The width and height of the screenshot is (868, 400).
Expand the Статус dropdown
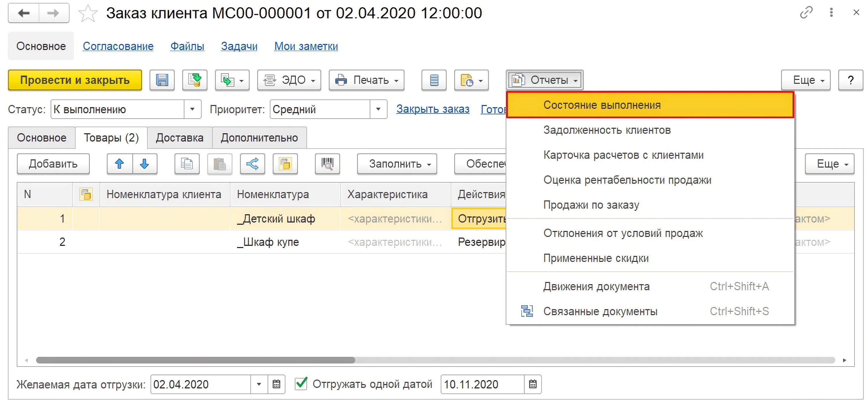(192, 109)
